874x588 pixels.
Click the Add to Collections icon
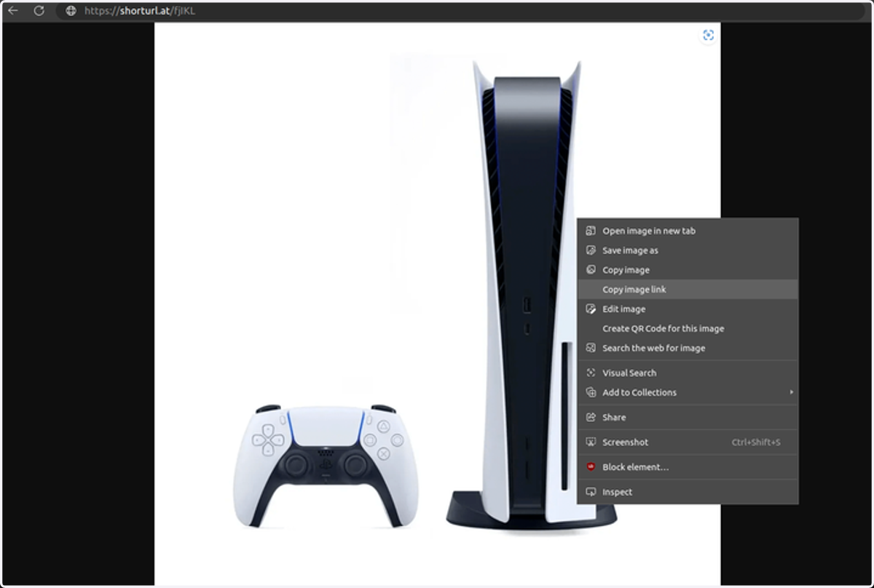tap(591, 392)
